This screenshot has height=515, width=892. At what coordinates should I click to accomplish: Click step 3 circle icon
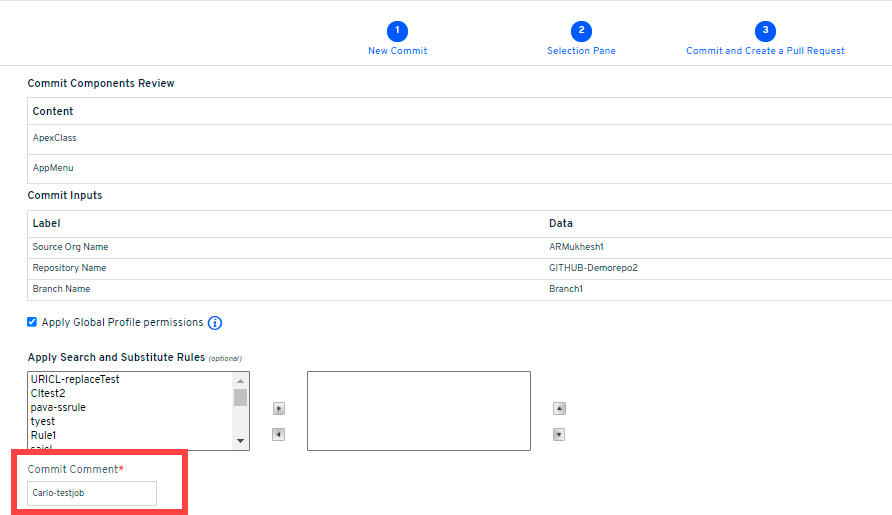[x=765, y=31]
